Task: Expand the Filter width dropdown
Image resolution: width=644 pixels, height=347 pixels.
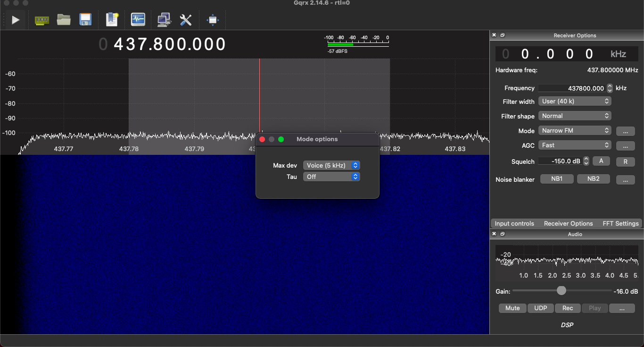Action: 574,102
